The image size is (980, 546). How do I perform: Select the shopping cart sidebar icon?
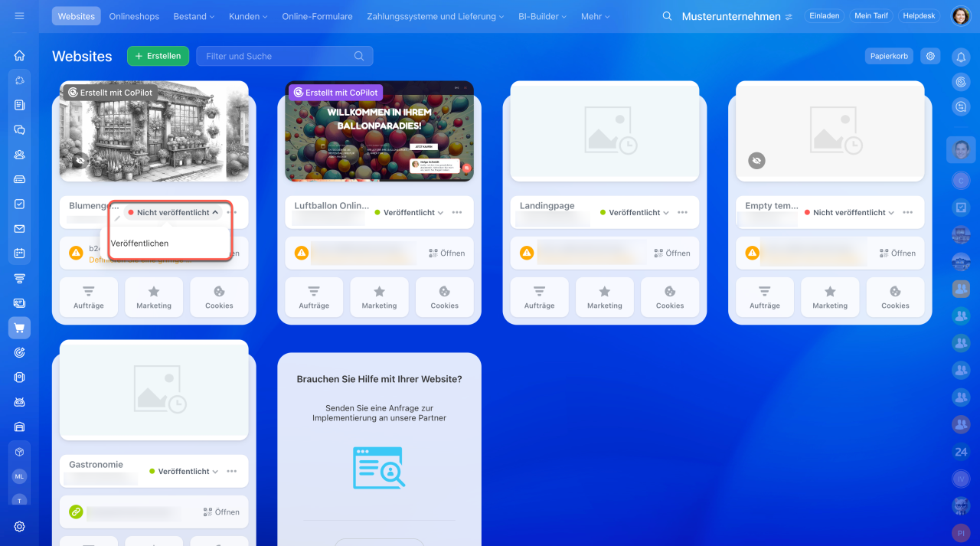click(x=19, y=328)
